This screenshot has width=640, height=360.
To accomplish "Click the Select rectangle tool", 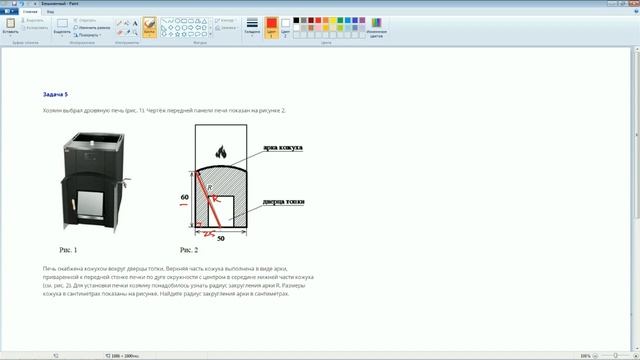I will point(62,24).
